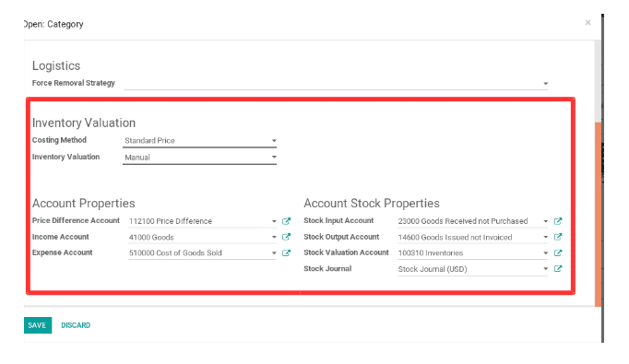Screen dimensions: 629x364
Task: Click the DISCARD button
Action: pos(76,325)
